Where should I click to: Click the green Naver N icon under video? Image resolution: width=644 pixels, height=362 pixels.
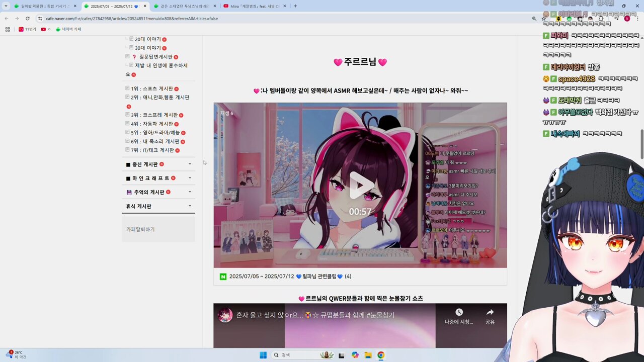pos(223,277)
